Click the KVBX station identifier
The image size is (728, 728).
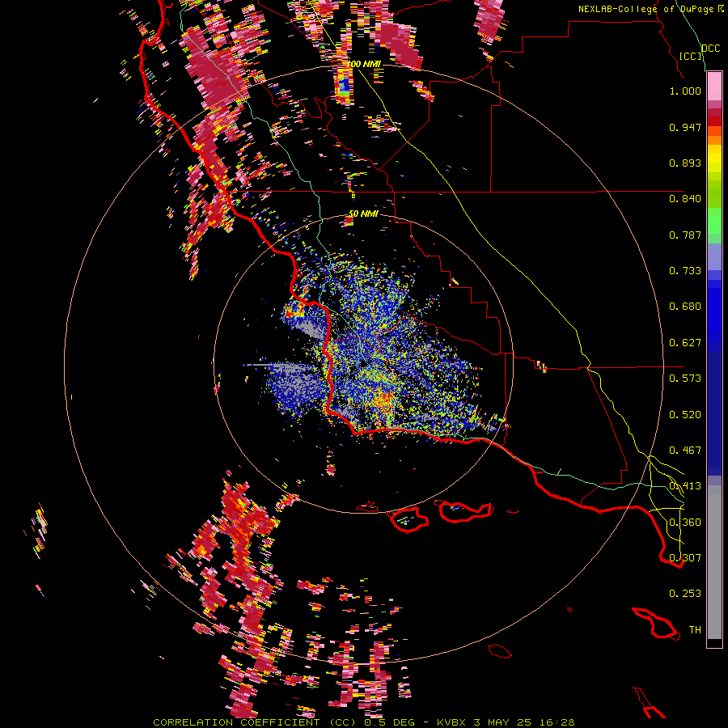(x=452, y=722)
